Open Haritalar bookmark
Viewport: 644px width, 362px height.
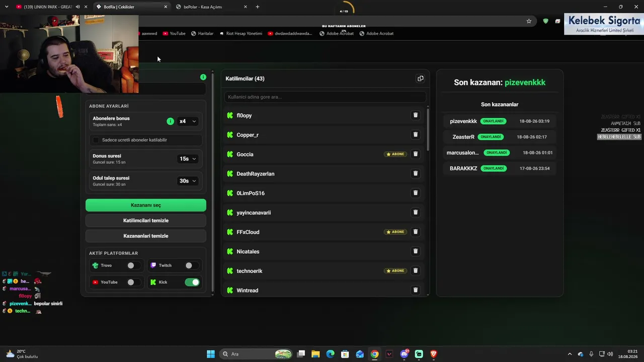[x=202, y=34]
